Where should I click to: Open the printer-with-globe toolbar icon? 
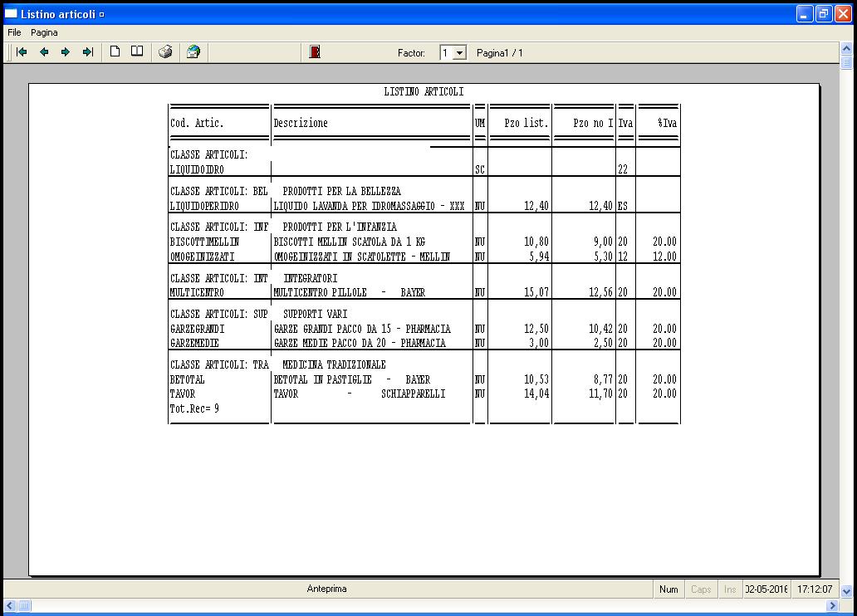click(x=193, y=52)
